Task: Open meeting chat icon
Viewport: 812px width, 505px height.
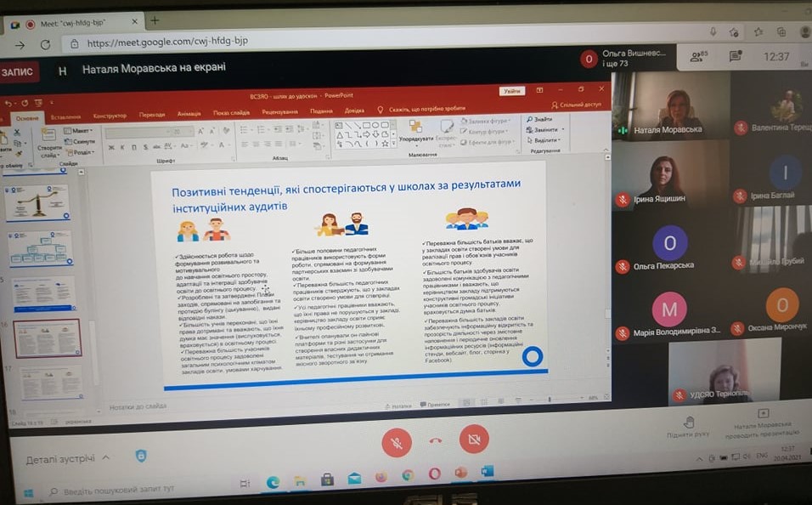Action: pyautogui.click(x=736, y=56)
